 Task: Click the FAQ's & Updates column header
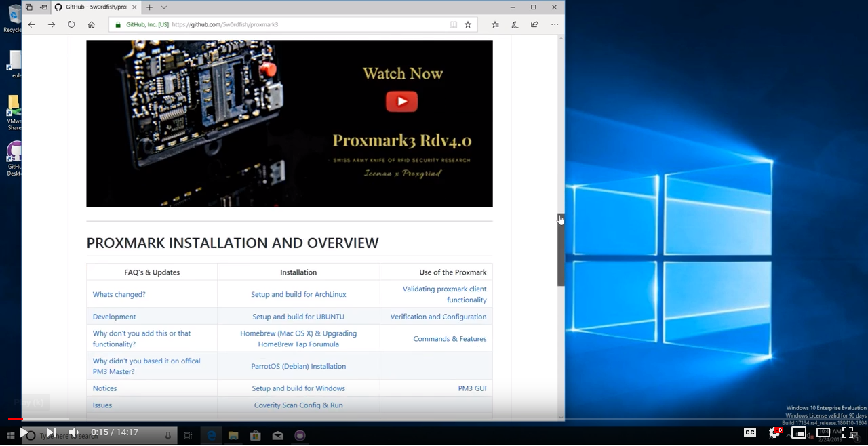(152, 272)
